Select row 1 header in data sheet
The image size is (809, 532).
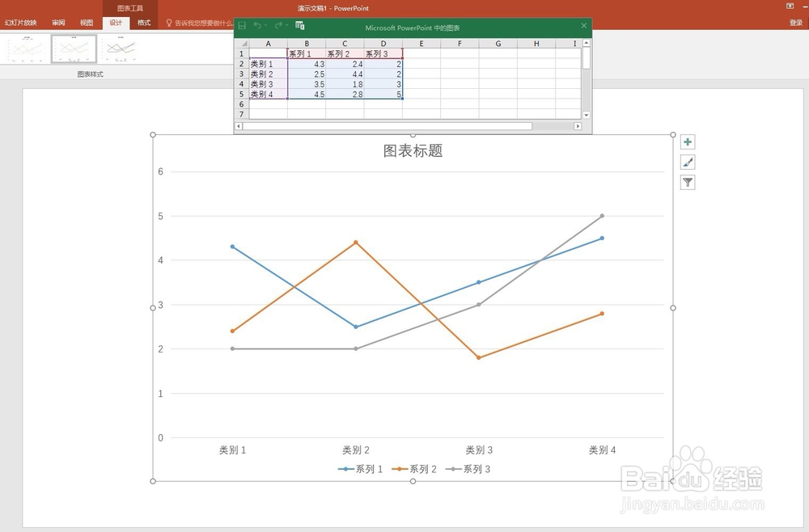242,53
